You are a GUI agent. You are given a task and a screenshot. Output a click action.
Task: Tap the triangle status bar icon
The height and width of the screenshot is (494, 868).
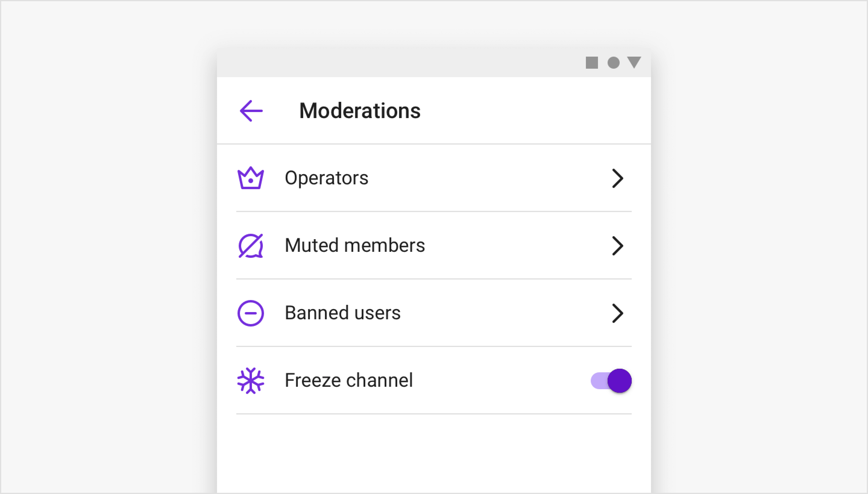click(634, 62)
